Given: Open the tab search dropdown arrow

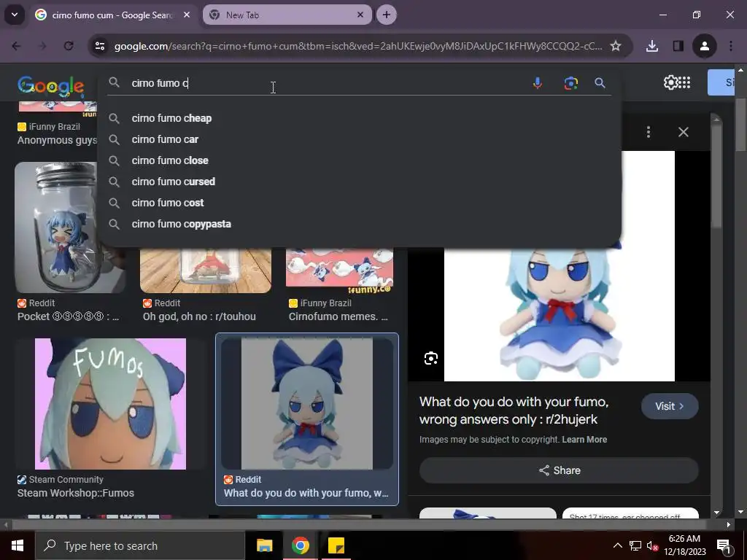Looking at the screenshot, I should [x=15, y=15].
